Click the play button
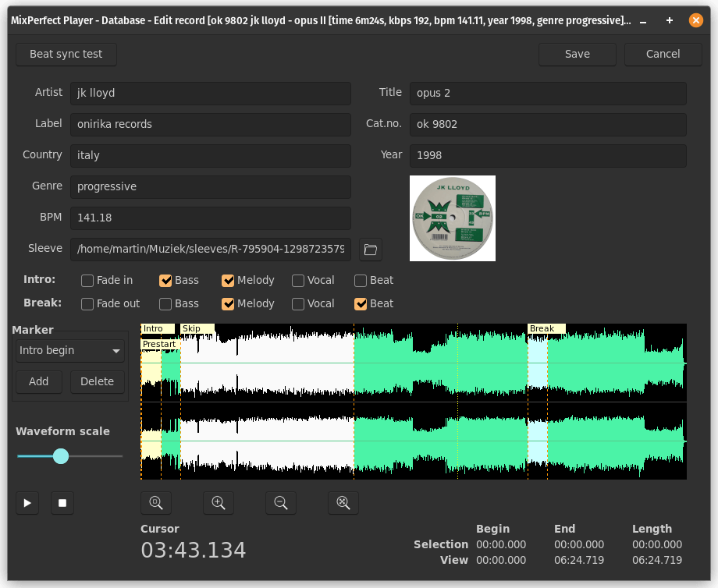The height and width of the screenshot is (588, 718). coord(27,503)
